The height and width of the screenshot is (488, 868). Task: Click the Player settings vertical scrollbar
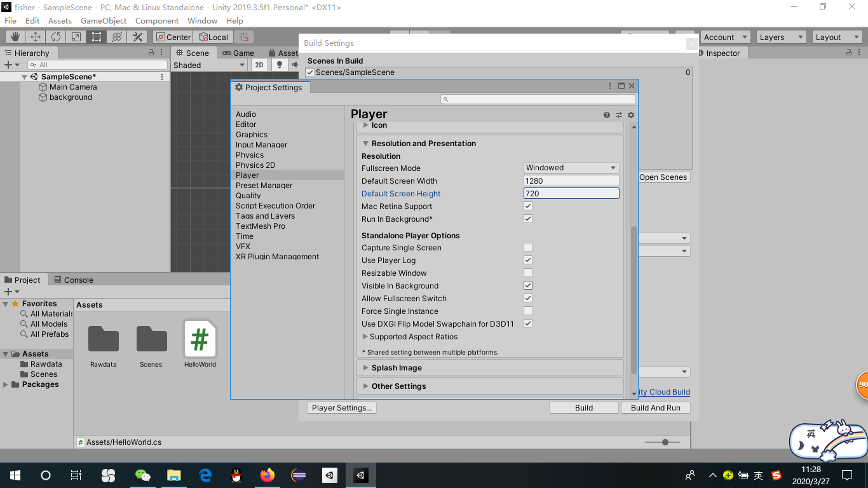click(x=634, y=300)
